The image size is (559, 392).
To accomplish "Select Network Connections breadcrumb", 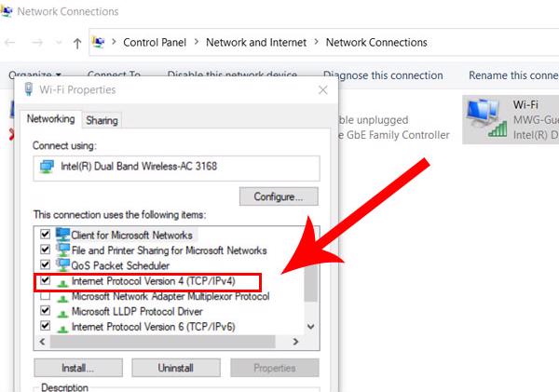I will point(376,43).
